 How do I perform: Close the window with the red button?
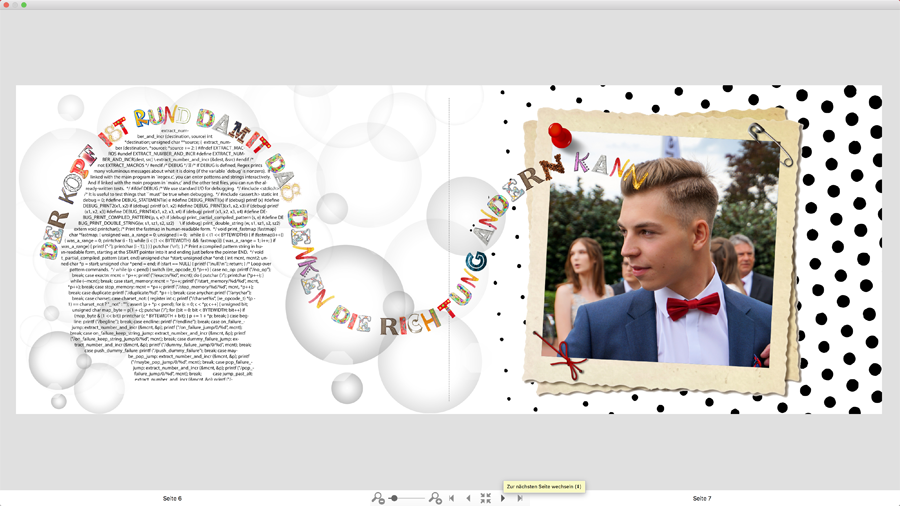(6, 5)
